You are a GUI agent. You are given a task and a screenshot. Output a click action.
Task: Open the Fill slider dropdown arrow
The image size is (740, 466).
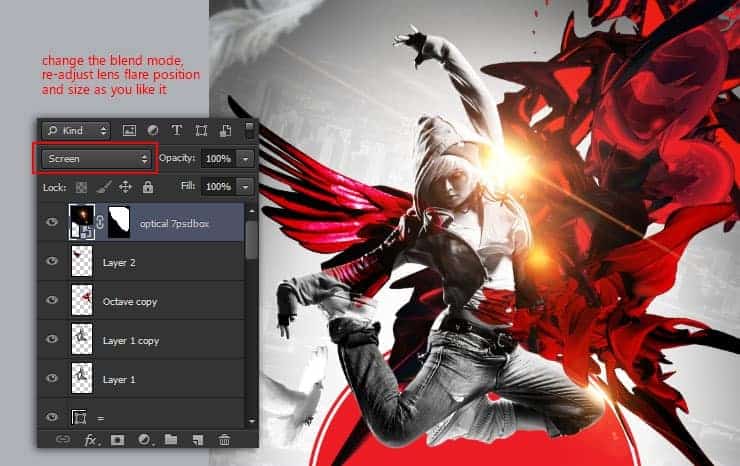point(245,187)
